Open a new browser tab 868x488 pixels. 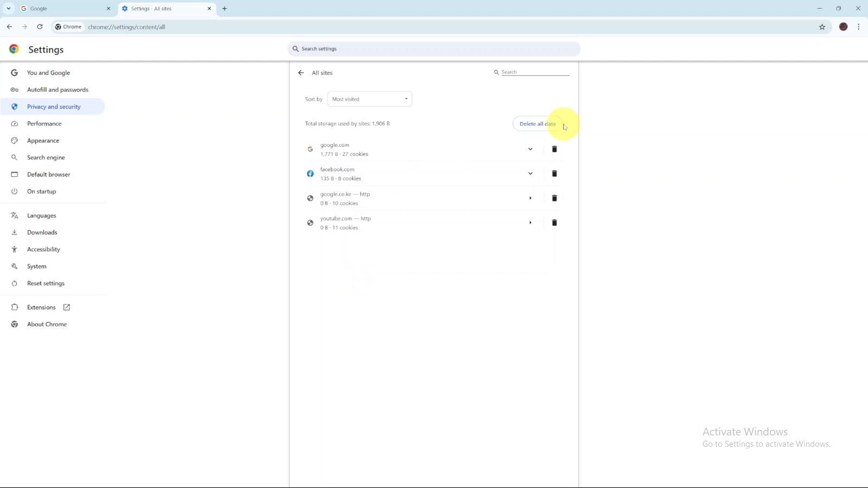tap(225, 9)
